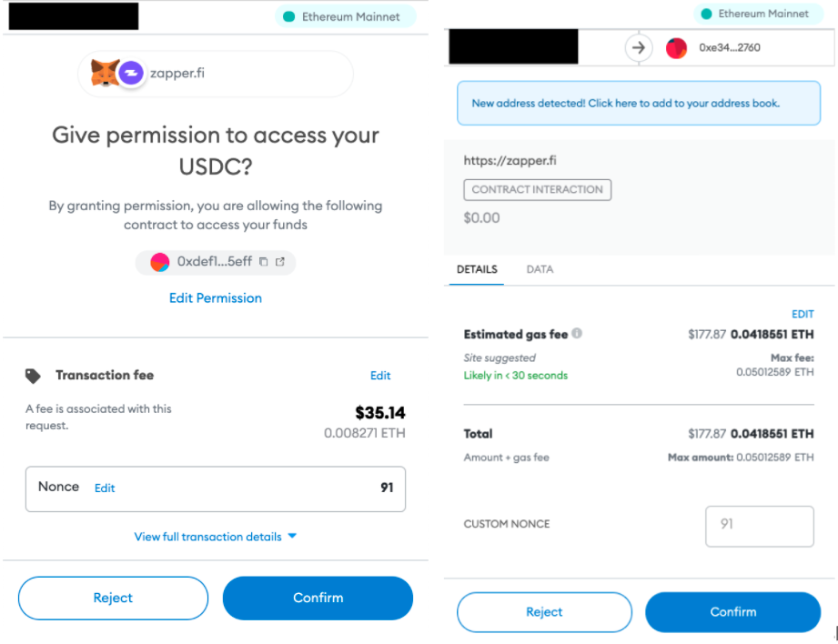Open the Ethereum Mainnet network selector on left
The image size is (838, 644).
pyautogui.click(x=345, y=16)
